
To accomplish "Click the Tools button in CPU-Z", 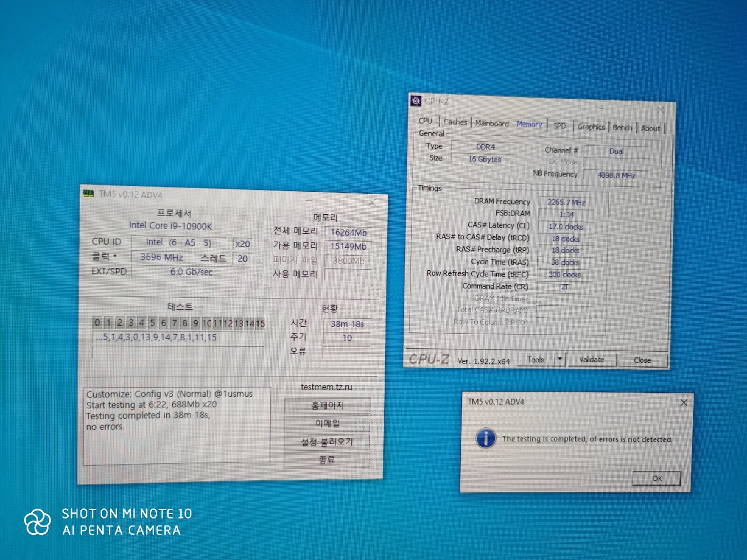I will [536, 359].
